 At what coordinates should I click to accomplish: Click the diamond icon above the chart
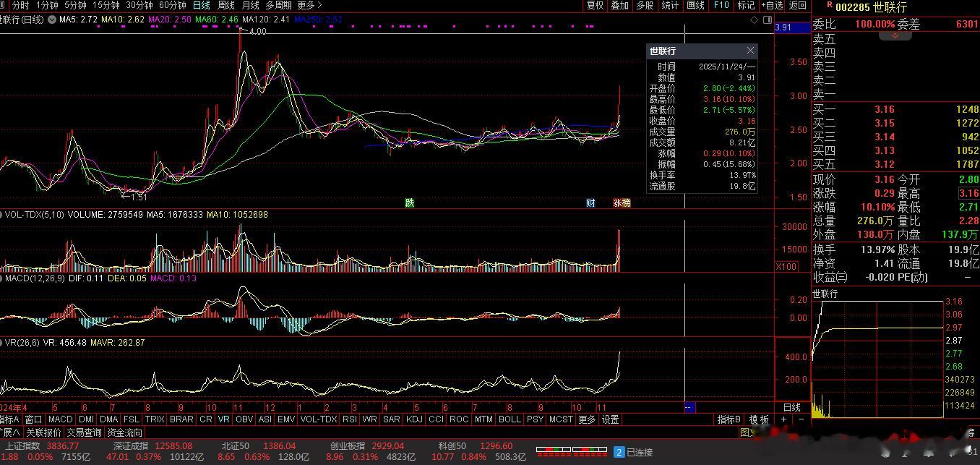tap(754, 20)
